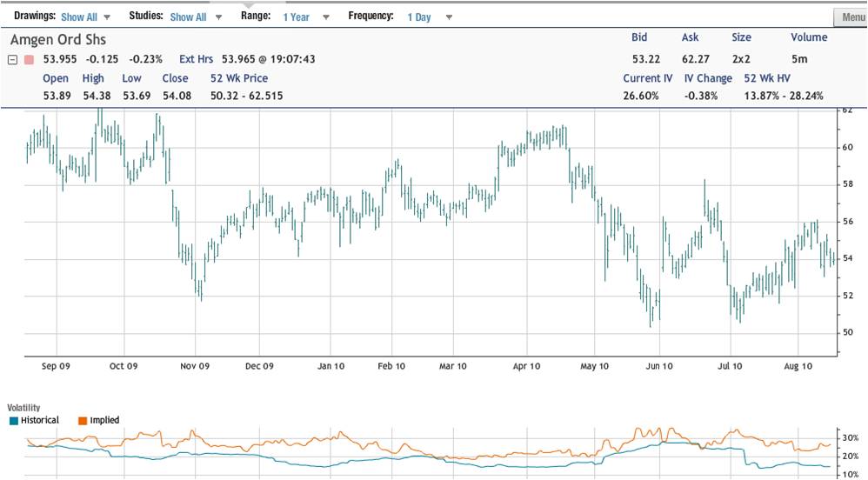Click the High label
This screenshot has width=868, height=480.
[93, 78]
